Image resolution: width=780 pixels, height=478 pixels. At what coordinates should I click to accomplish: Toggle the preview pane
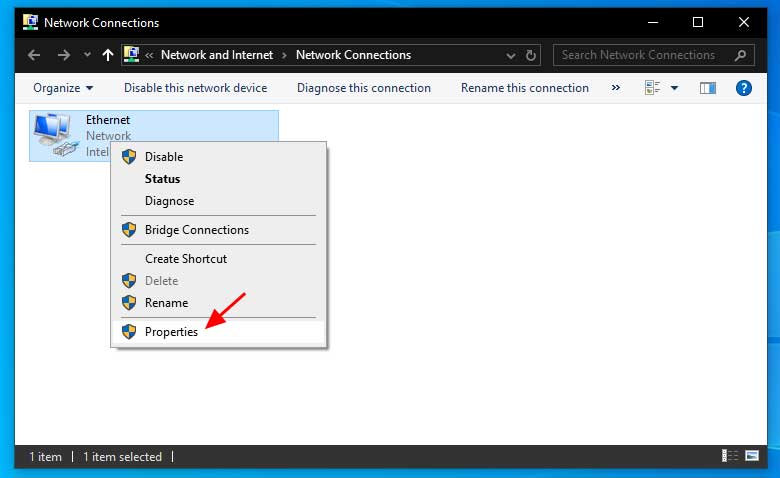tap(707, 88)
